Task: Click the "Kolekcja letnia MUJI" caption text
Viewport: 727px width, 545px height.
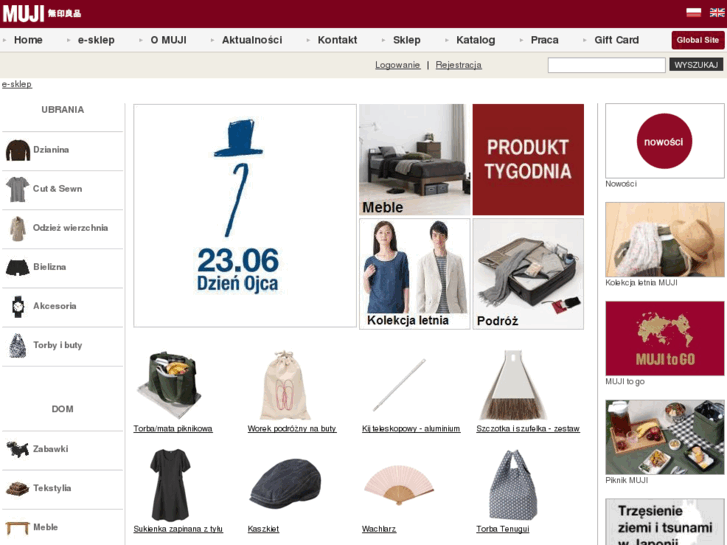Action: 641,282
